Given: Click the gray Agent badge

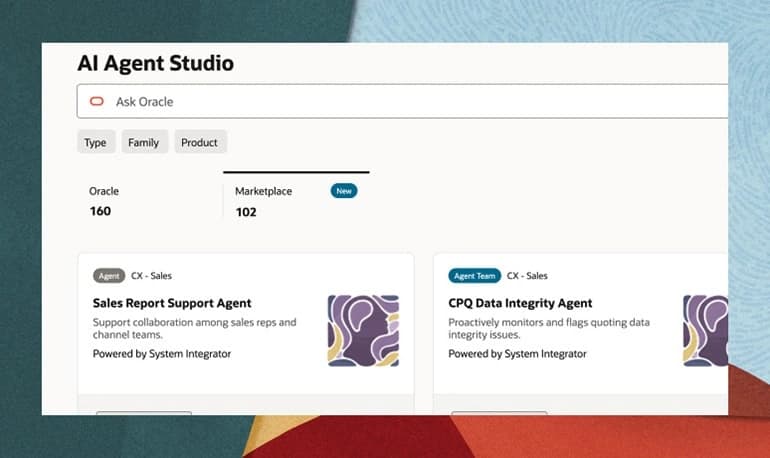Looking at the screenshot, I should point(109,276).
